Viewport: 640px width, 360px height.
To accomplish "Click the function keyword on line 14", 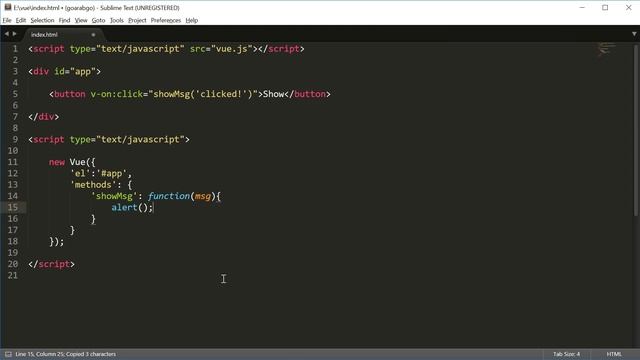I will click(169, 196).
